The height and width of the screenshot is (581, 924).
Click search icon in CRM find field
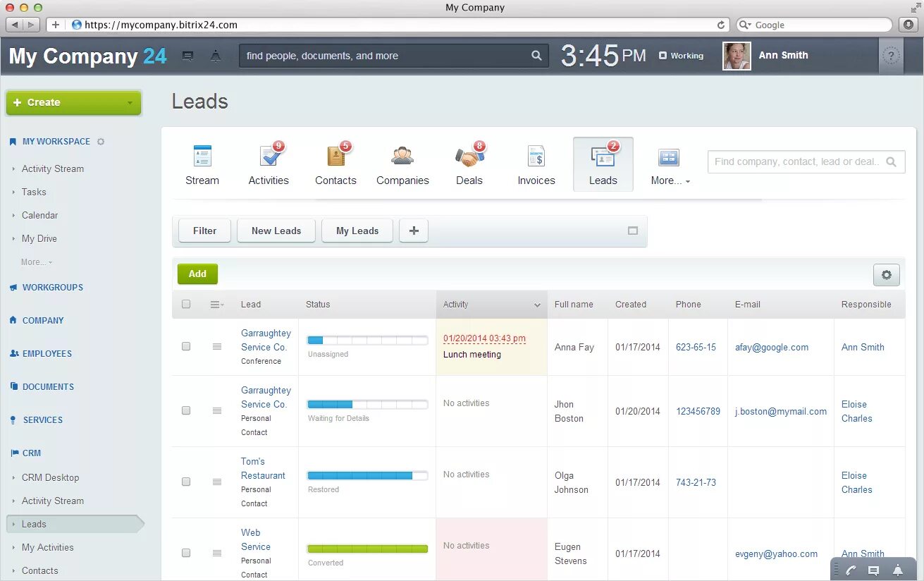point(891,161)
